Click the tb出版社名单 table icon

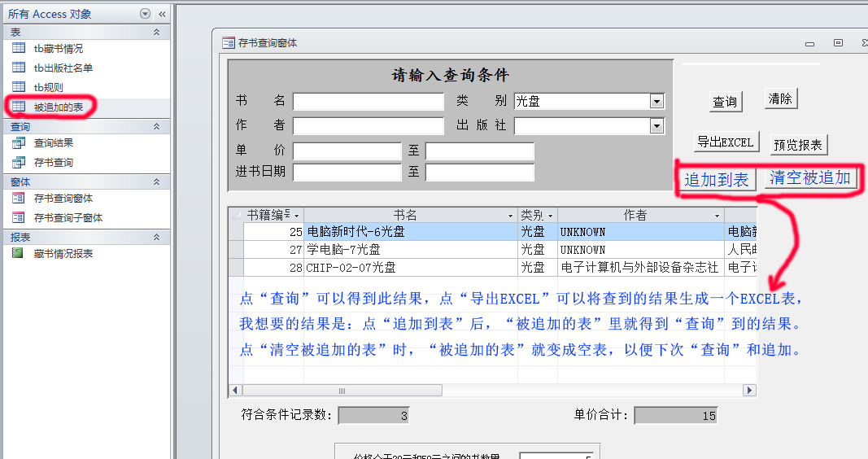tap(19, 68)
